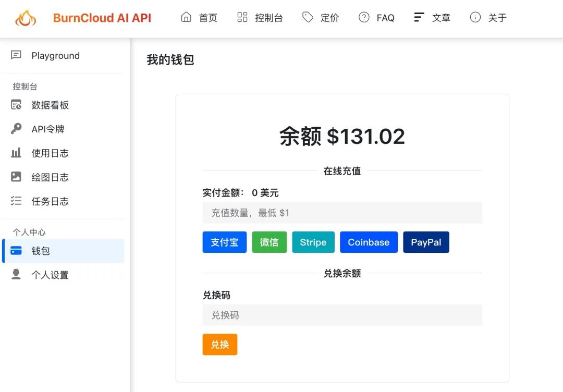Click the 控制台 sidebar group label
This screenshot has width=563, height=392.
[25, 87]
